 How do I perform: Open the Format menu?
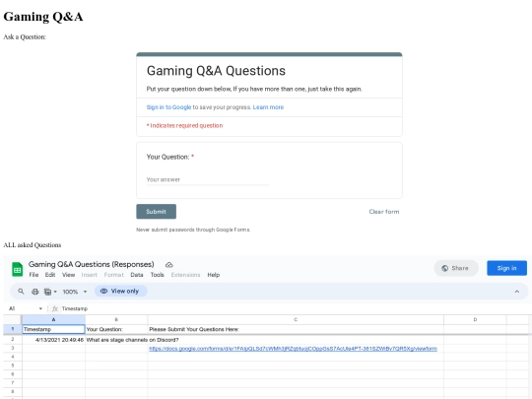pyautogui.click(x=113, y=275)
